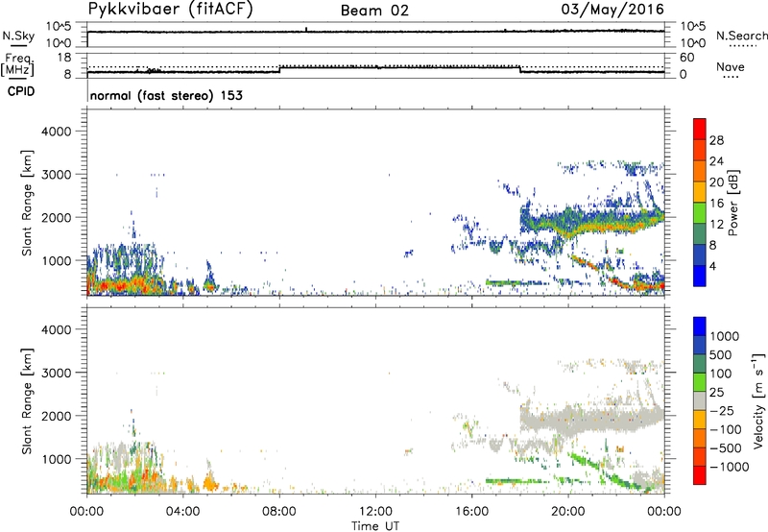Click the N.Sky legend label
Image resolution: width=768 pixels, height=532 pixels.
tap(18, 36)
